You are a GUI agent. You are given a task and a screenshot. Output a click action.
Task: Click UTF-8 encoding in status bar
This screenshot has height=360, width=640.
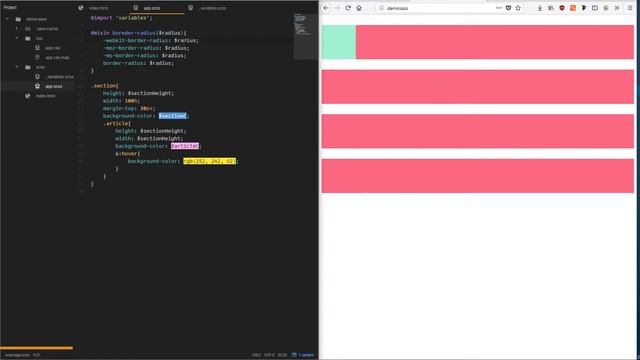point(269,355)
